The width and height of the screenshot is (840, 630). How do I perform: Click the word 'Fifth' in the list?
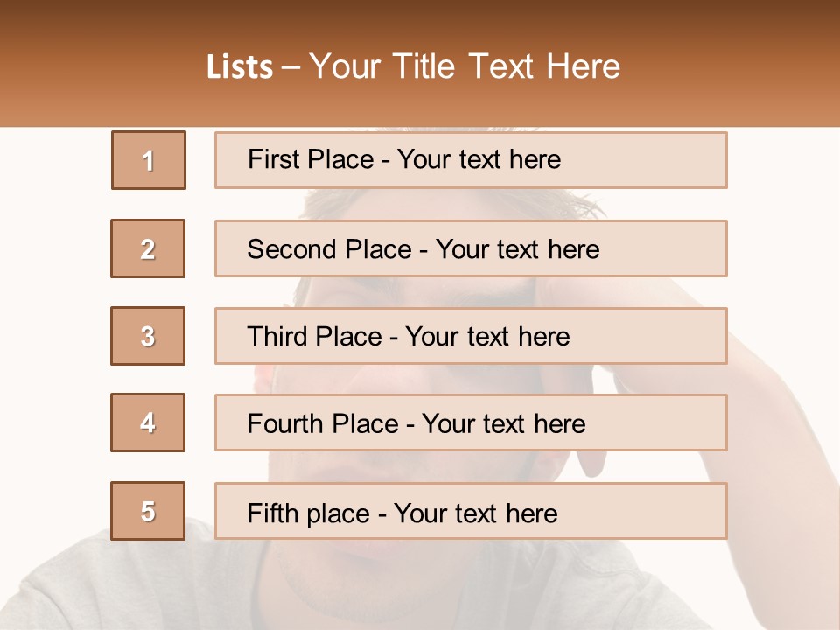273,513
